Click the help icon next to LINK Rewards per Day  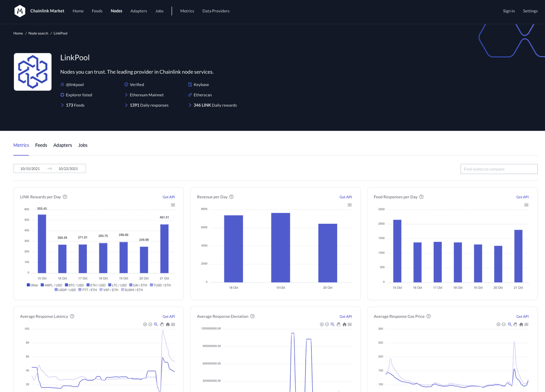[65, 197]
